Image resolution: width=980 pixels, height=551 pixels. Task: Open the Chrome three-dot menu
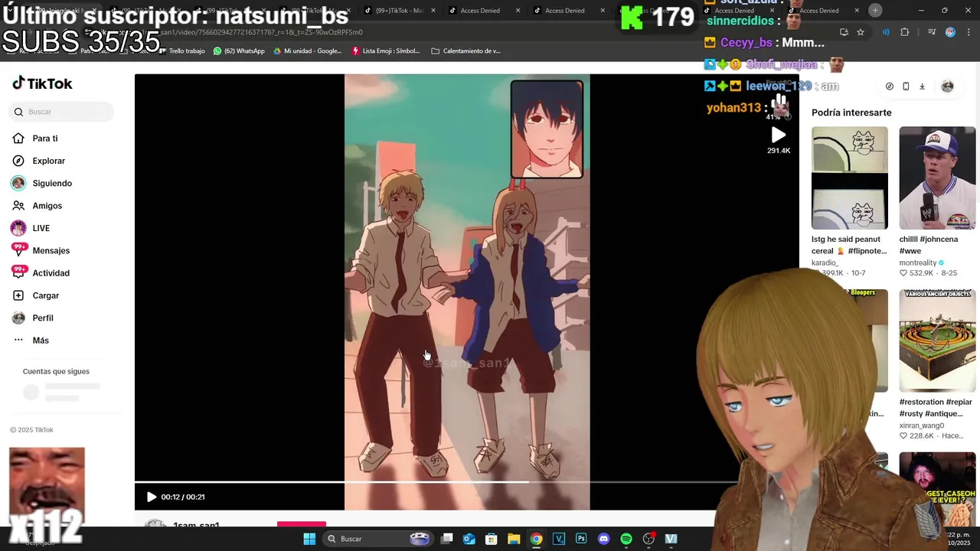pos(967,32)
